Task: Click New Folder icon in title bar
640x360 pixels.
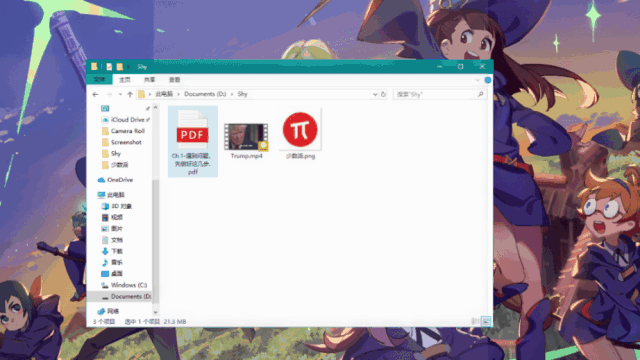Action: (x=119, y=67)
